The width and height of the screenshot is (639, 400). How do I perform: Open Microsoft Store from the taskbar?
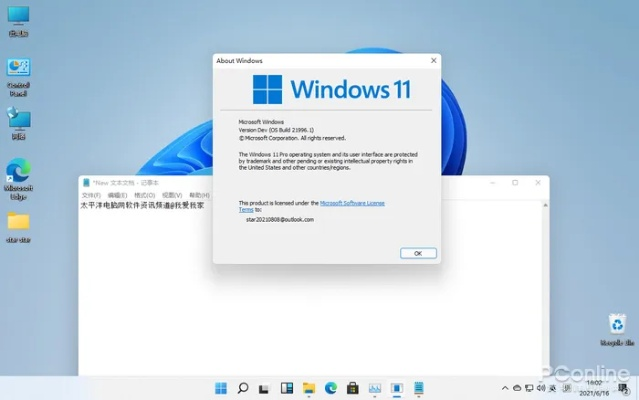pos(353,388)
